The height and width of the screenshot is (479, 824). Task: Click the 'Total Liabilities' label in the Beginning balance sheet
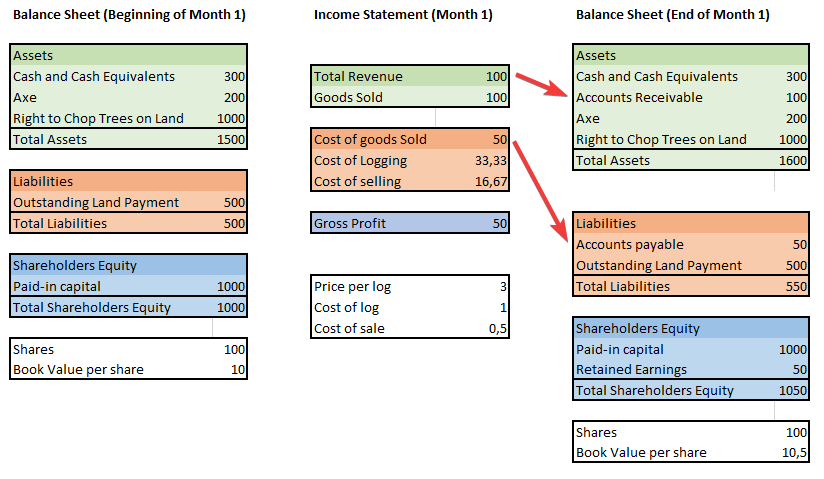60,224
